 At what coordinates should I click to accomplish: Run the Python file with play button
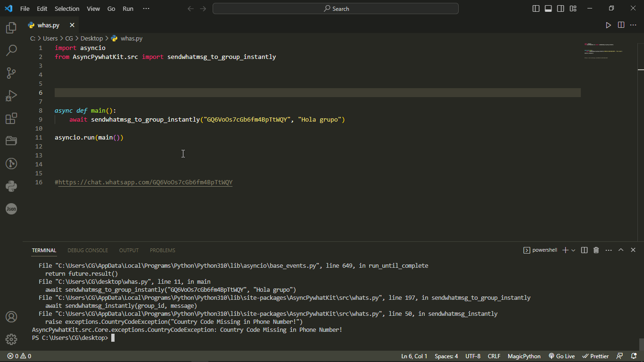click(x=608, y=25)
